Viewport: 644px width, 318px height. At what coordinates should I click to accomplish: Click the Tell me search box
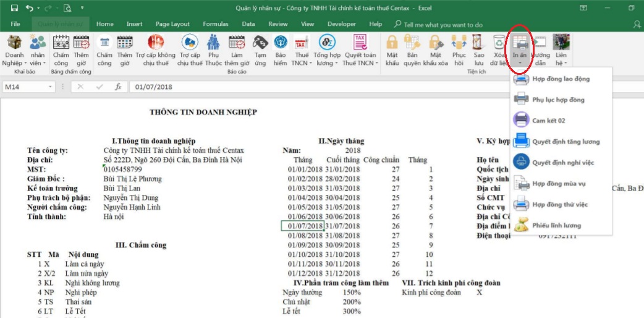pos(443,25)
